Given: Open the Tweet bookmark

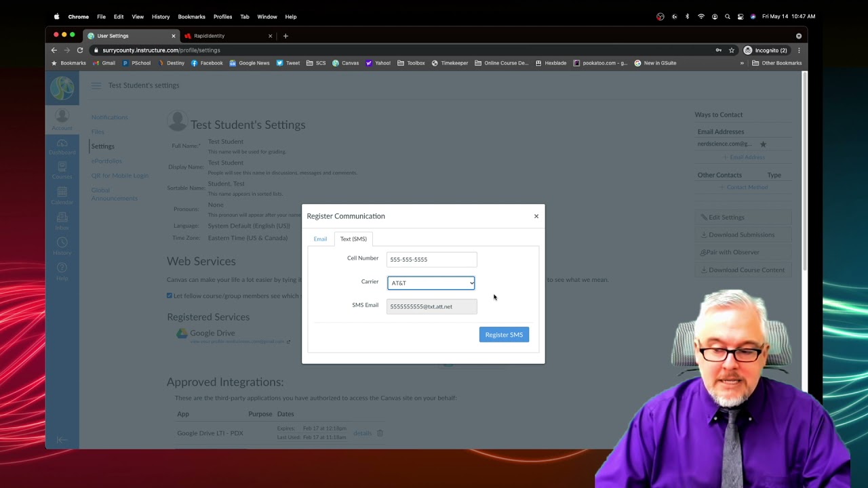Looking at the screenshot, I should click(288, 63).
